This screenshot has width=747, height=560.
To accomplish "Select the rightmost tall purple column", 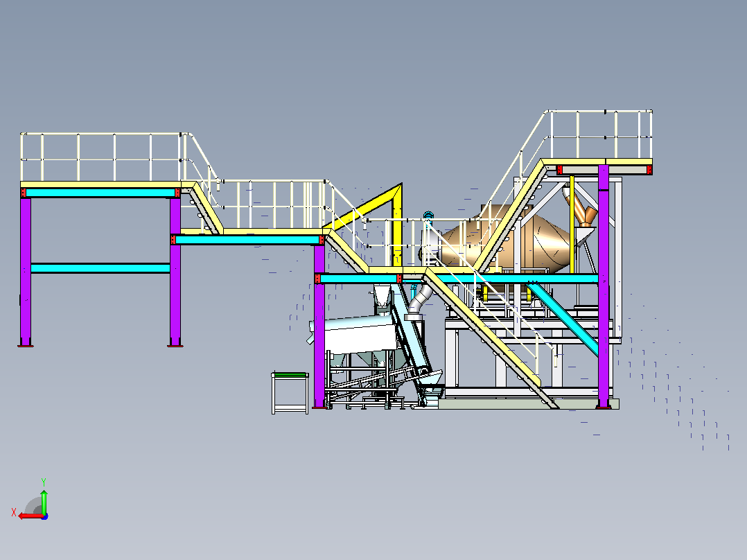I will [604, 286].
